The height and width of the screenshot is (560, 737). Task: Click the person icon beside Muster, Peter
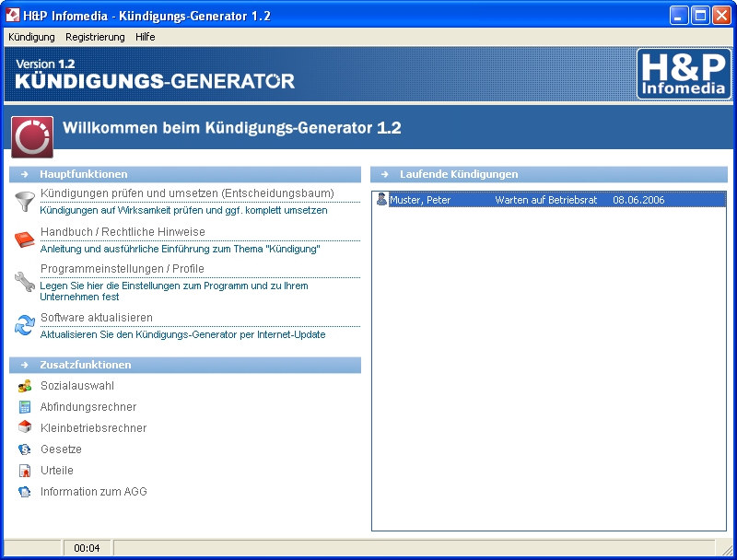coord(381,200)
